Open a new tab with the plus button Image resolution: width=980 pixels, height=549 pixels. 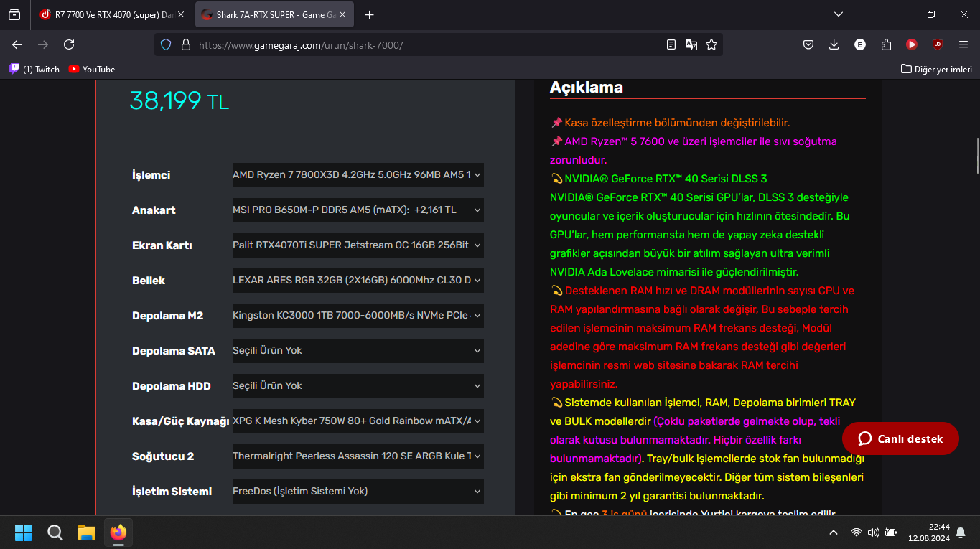pyautogui.click(x=369, y=14)
